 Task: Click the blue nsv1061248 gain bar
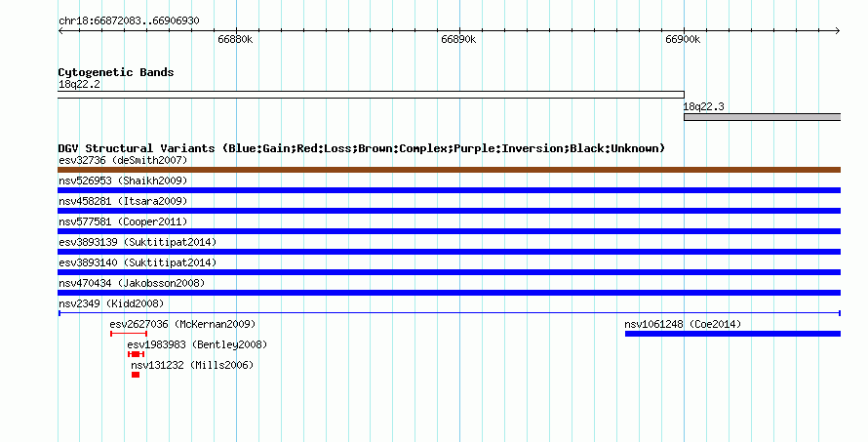click(x=733, y=334)
